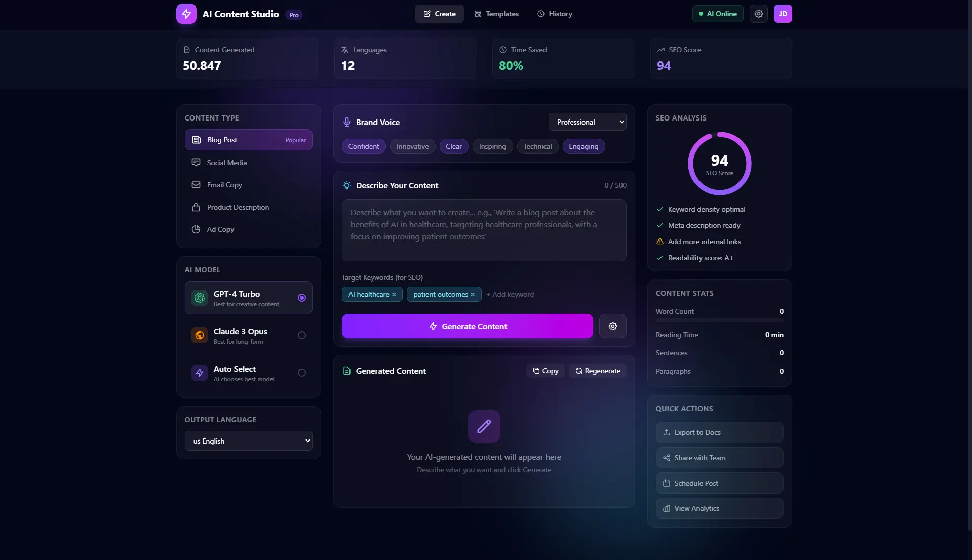Click the Ad Copy megaphone icon

(197, 229)
